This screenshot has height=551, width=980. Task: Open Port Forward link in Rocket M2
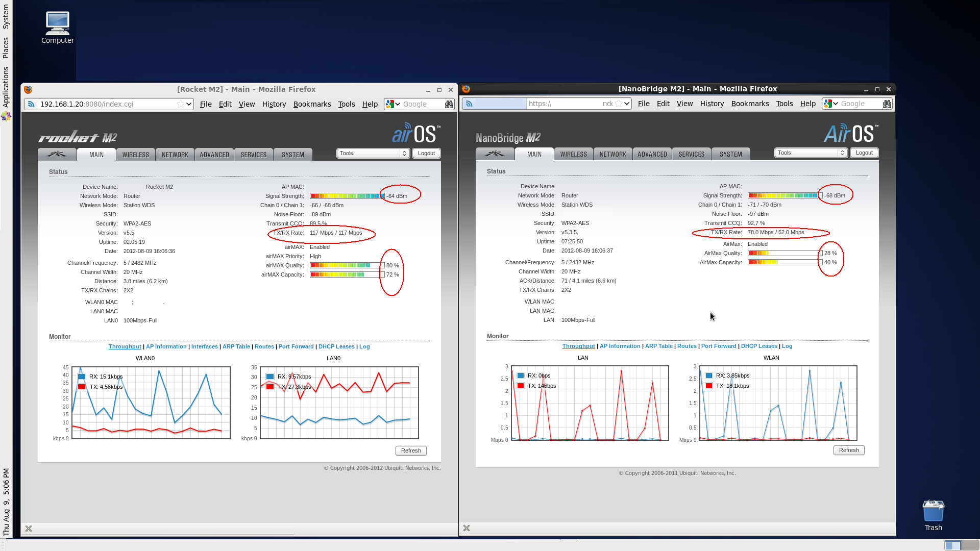click(x=296, y=346)
